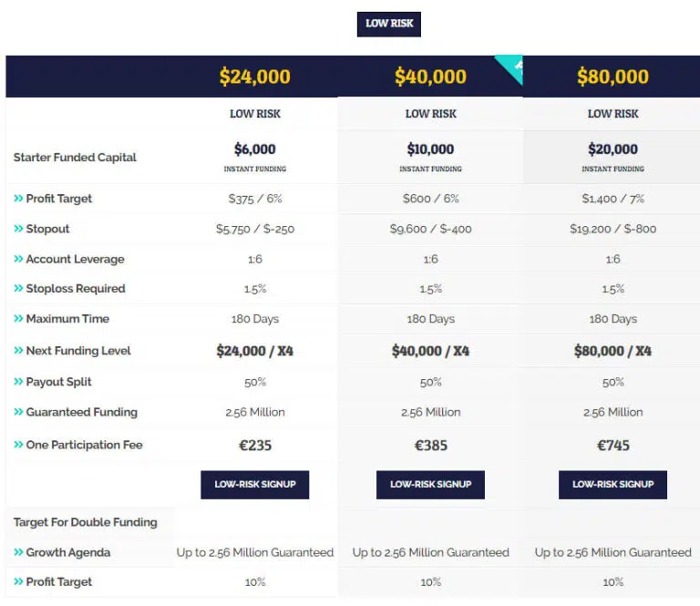Click the chevron icon beside Guaranteed Funding

click(x=18, y=411)
